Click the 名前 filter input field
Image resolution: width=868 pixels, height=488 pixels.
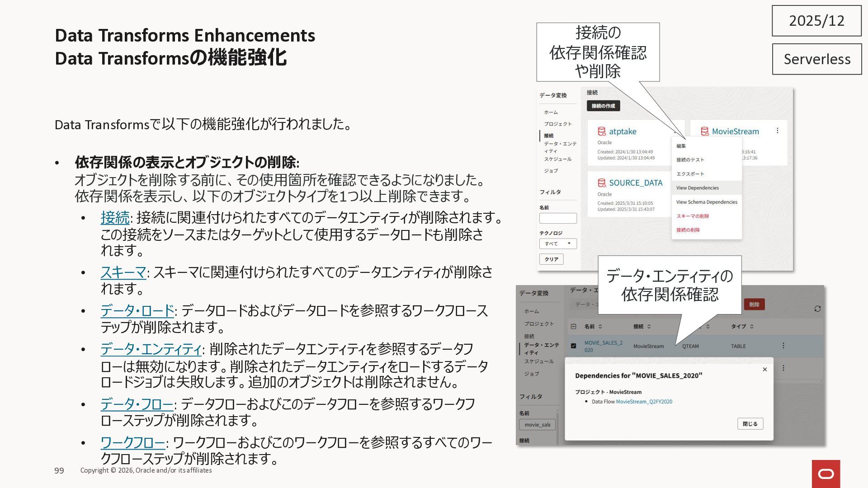[558, 218]
